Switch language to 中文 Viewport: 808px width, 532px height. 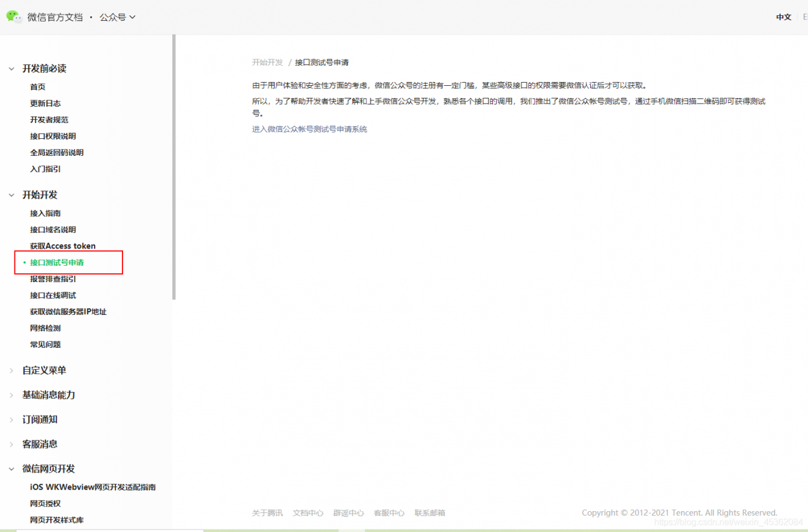coord(783,17)
